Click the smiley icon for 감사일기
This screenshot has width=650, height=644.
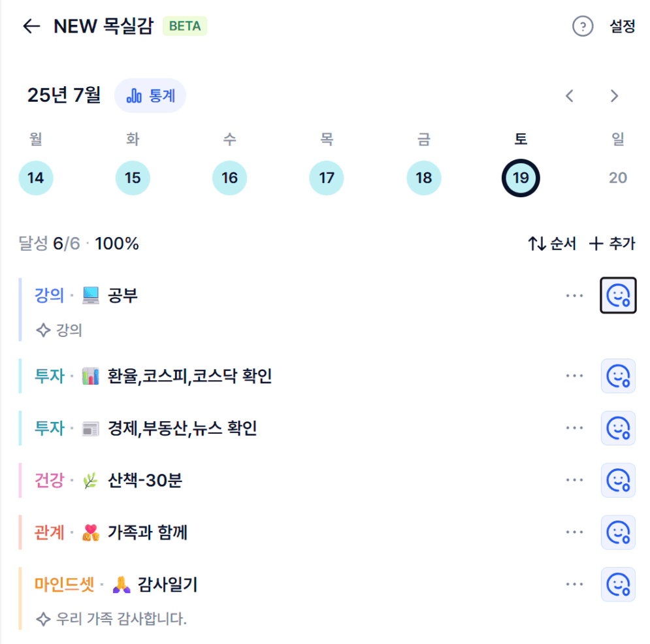[x=618, y=585]
